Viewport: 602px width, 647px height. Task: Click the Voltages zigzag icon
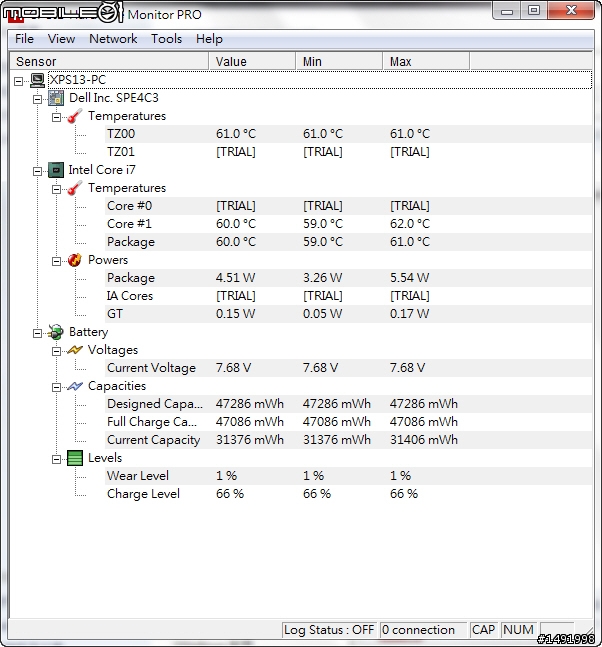tap(75, 350)
